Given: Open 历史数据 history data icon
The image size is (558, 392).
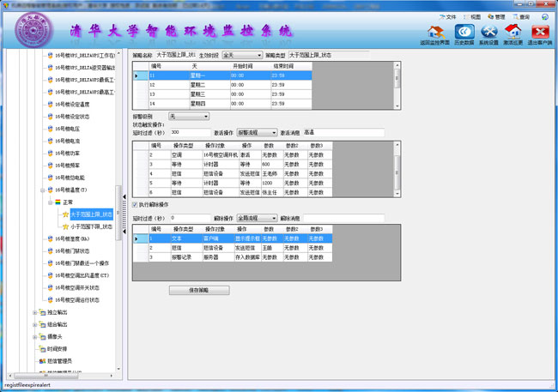Looking at the screenshot, I should (464, 32).
